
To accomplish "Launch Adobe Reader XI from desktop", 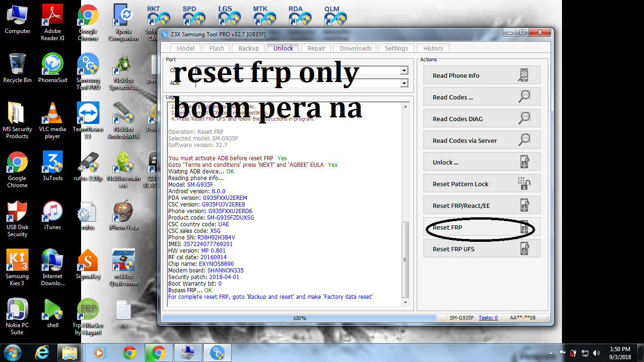I will (x=53, y=23).
